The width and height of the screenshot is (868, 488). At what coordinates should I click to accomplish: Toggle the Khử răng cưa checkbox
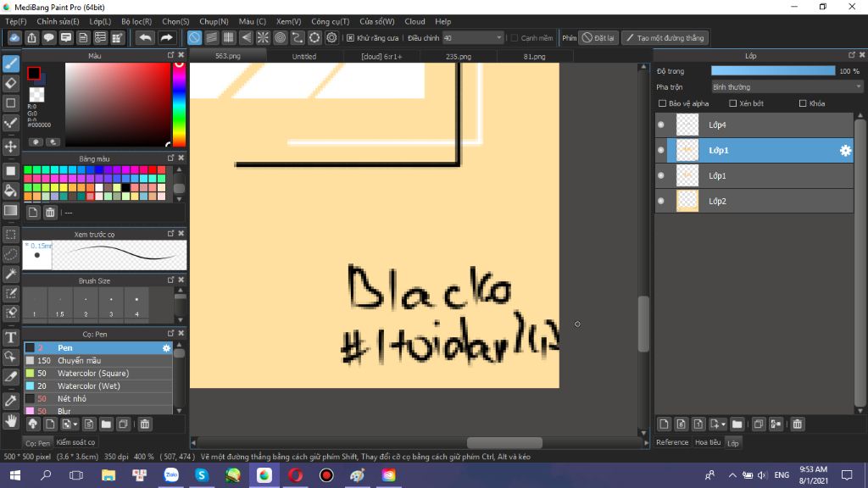(x=350, y=37)
